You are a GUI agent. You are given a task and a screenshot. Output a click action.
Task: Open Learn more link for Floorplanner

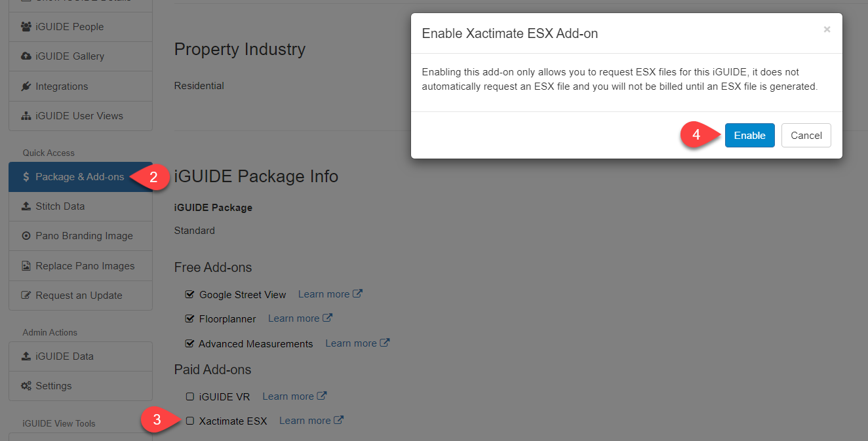coord(300,318)
